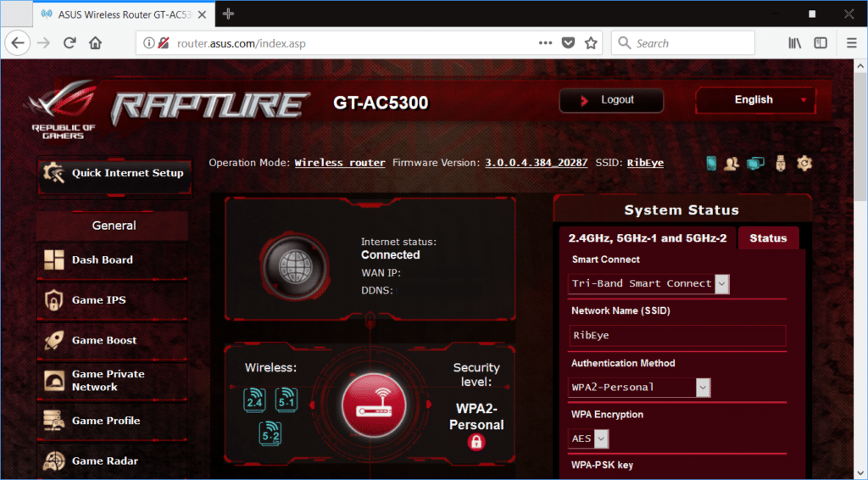
Task: Click the 5-1 wireless band icon
Action: click(x=287, y=400)
